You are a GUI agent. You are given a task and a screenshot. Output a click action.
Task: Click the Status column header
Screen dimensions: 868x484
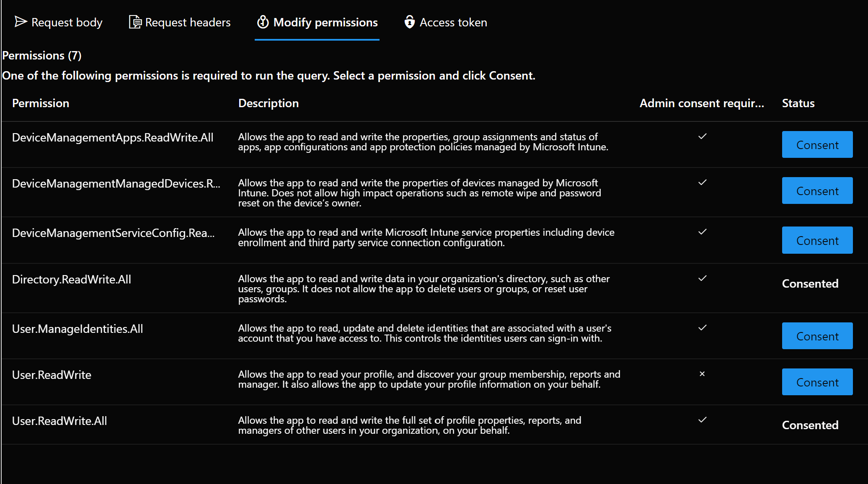(x=798, y=103)
